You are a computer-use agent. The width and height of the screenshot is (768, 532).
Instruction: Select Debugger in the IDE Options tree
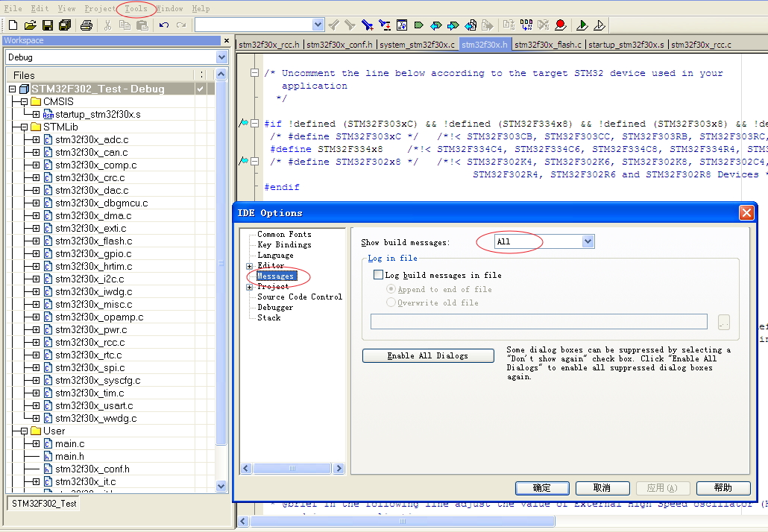pos(275,308)
